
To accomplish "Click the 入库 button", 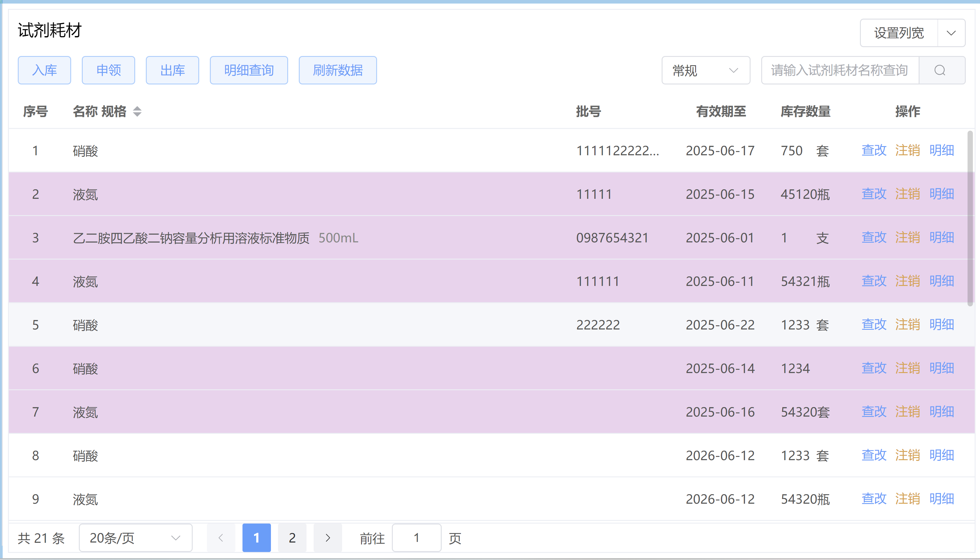I will pyautogui.click(x=44, y=71).
